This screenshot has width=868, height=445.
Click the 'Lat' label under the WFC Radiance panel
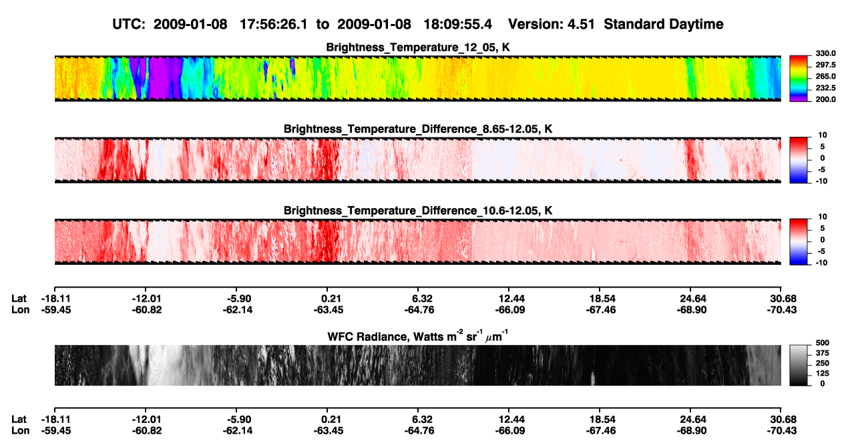click(x=19, y=419)
